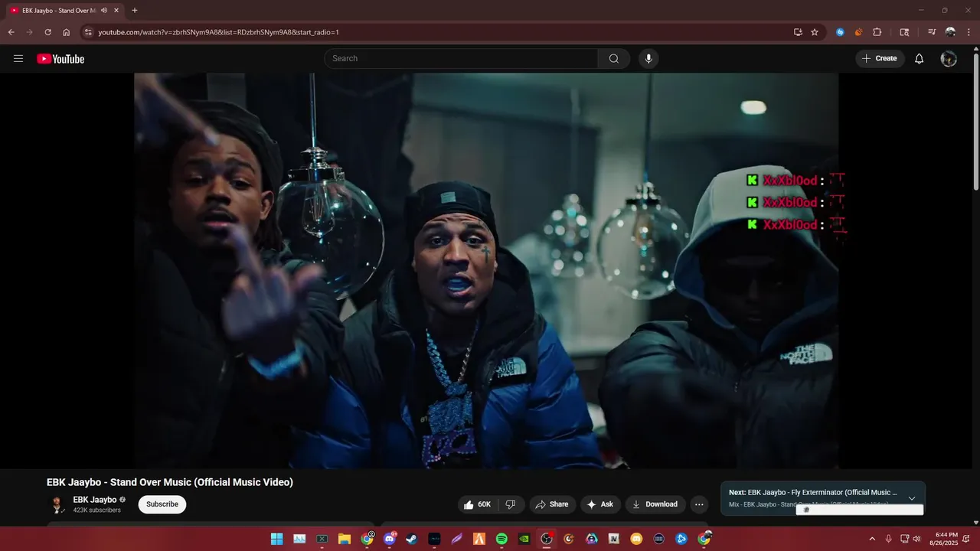The height and width of the screenshot is (551, 980).
Task: Install YouTube app icon in address bar
Action: pyautogui.click(x=798, y=32)
